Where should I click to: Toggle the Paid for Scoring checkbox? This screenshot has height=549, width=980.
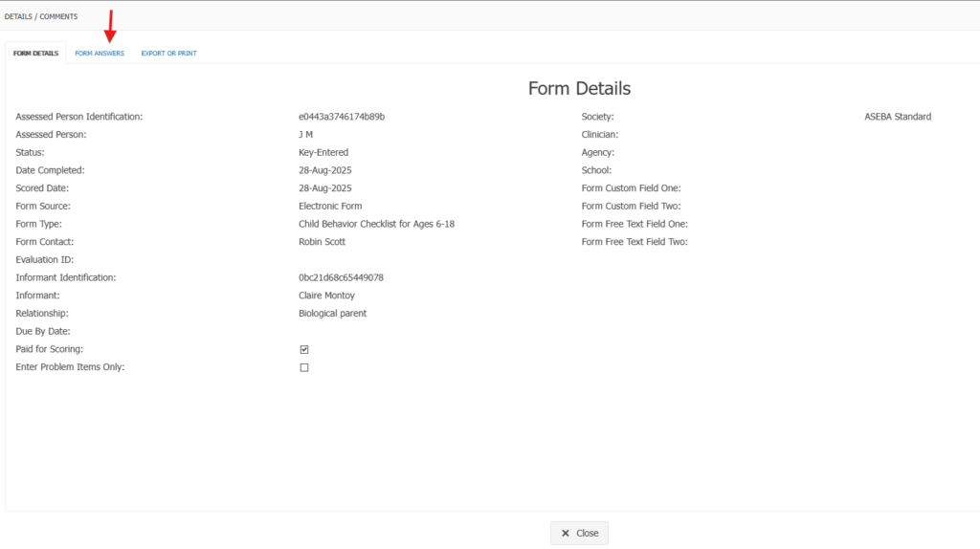click(x=304, y=350)
